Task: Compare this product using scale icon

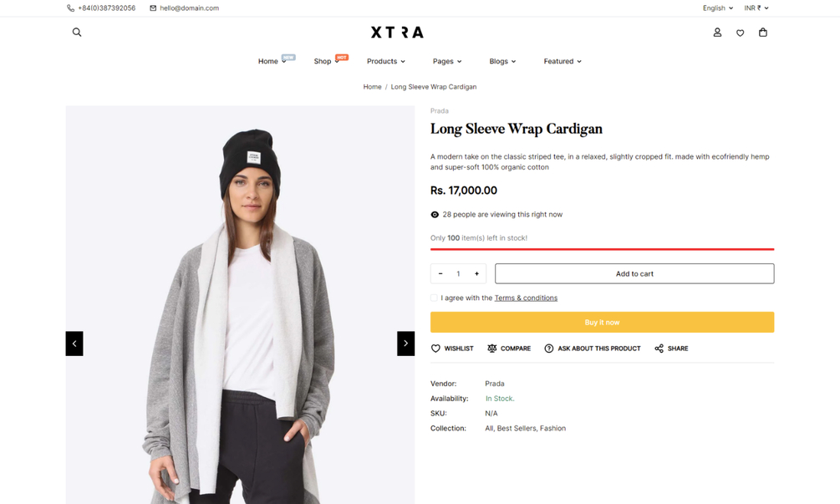Action: click(509, 349)
